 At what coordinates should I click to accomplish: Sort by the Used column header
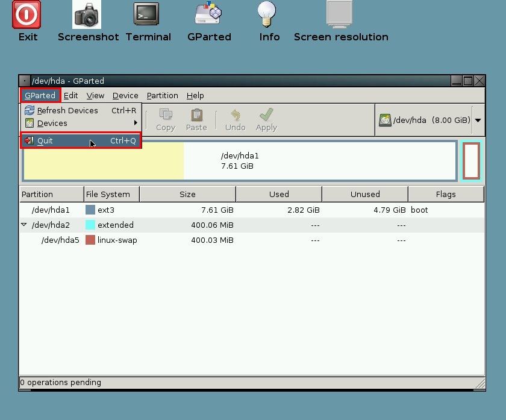click(279, 194)
